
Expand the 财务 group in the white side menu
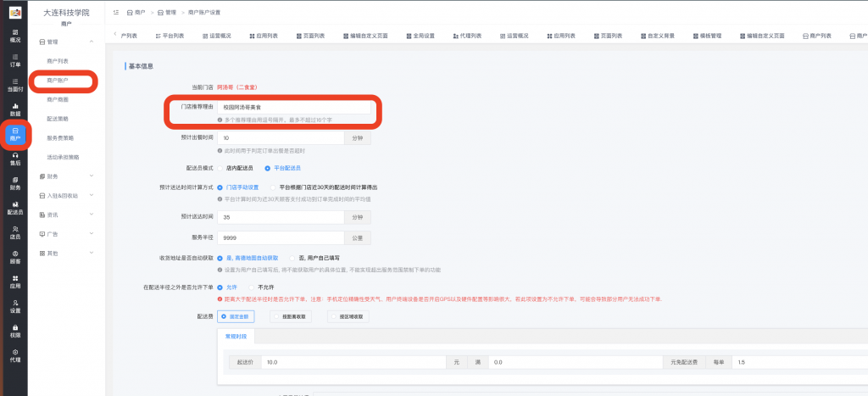[66, 176]
